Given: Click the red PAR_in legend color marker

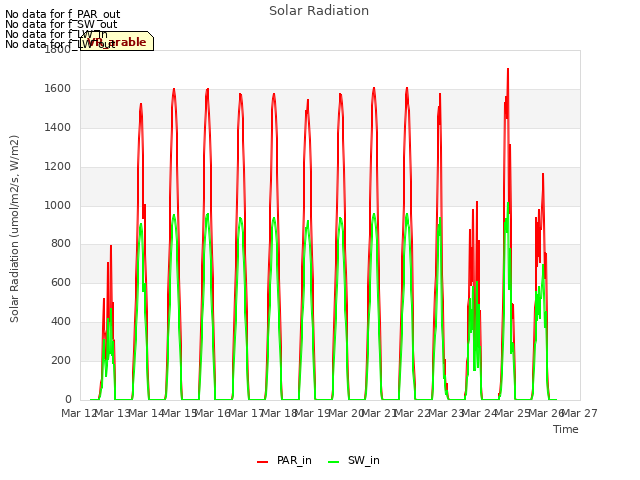Looking at the screenshot, I should (262, 462).
